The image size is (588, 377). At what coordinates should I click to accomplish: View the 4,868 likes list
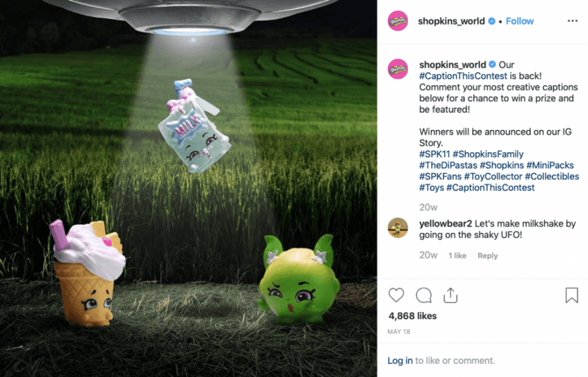412,316
